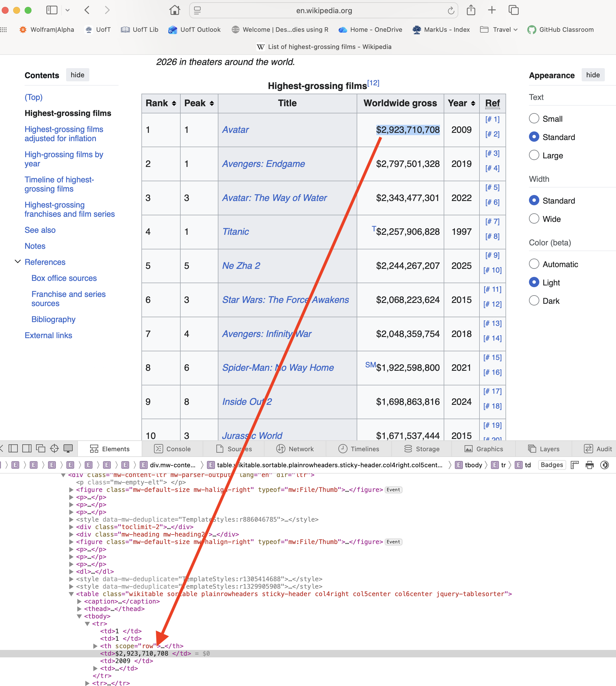The height and width of the screenshot is (686, 616).
Task: Open Safari tab overview icon
Action: tap(514, 10)
